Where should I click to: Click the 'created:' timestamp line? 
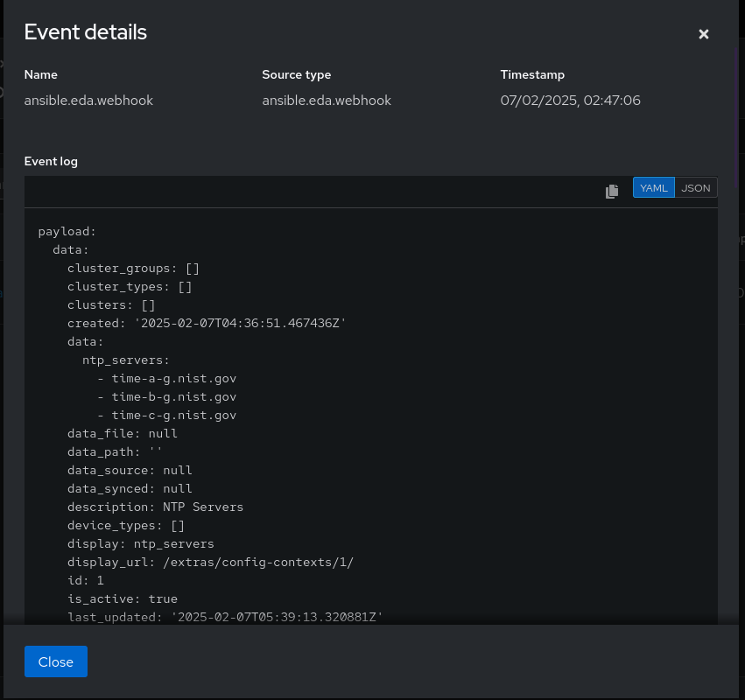pos(207,324)
